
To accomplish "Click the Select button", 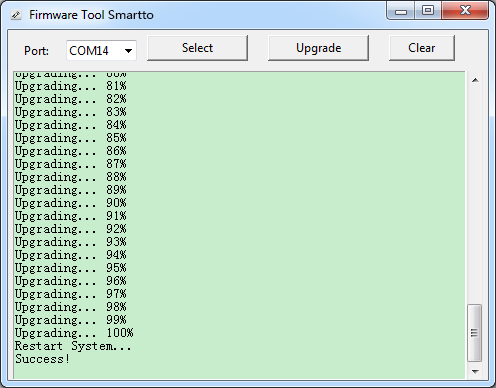I will click(197, 48).
